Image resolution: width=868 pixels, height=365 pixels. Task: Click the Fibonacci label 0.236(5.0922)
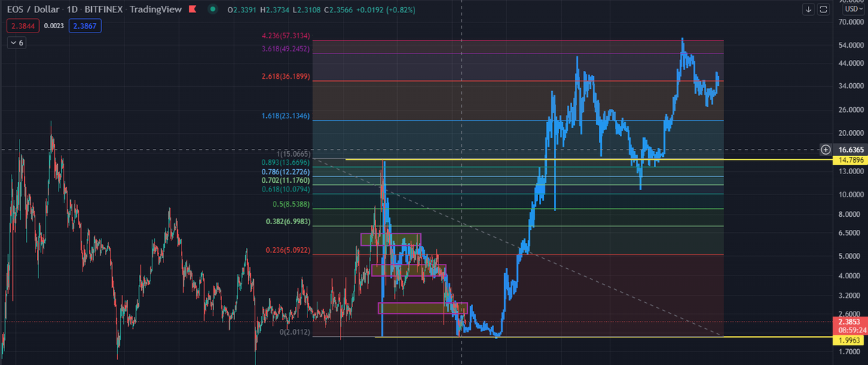coord(287,250)
